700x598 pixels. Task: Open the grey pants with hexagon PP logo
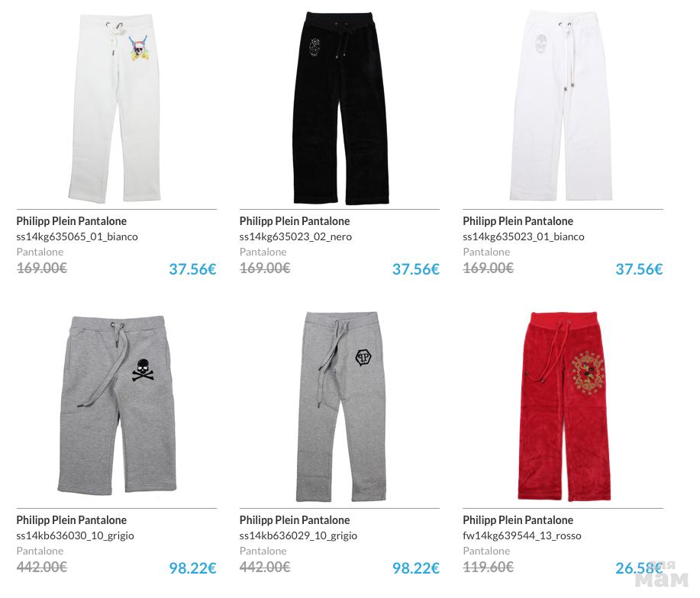point(341,407)
